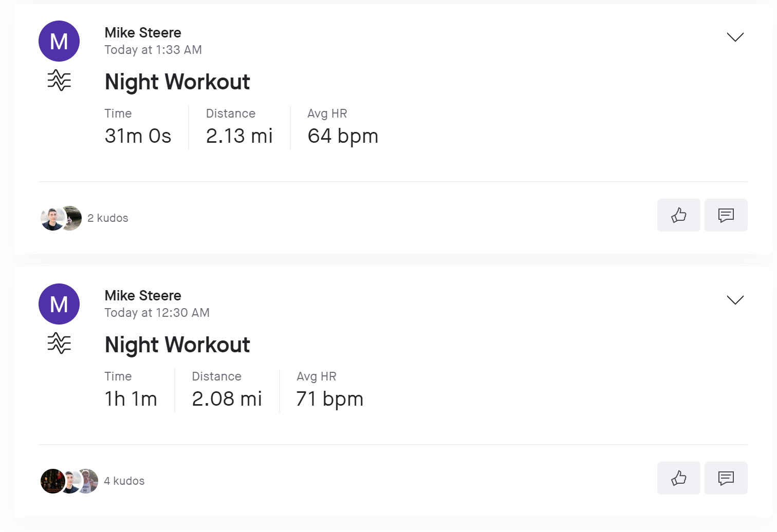Open the second Night Workout activity title
777x532 pixels.
(x=177, y=345)
